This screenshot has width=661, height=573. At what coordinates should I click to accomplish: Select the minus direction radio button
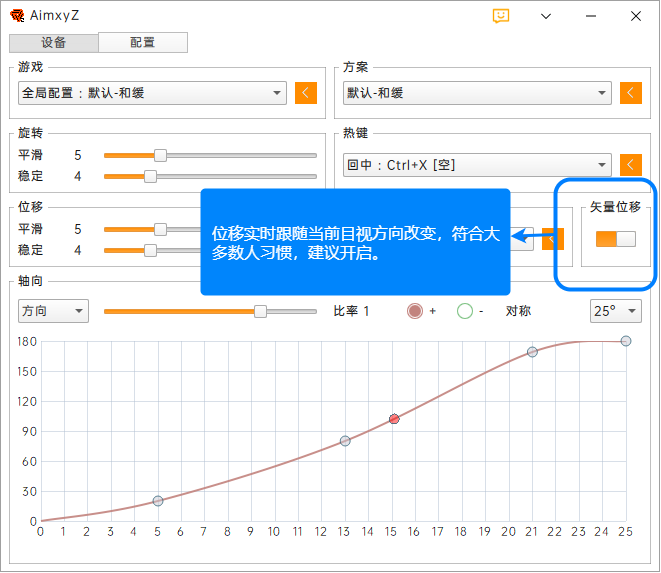pos(465,311)
